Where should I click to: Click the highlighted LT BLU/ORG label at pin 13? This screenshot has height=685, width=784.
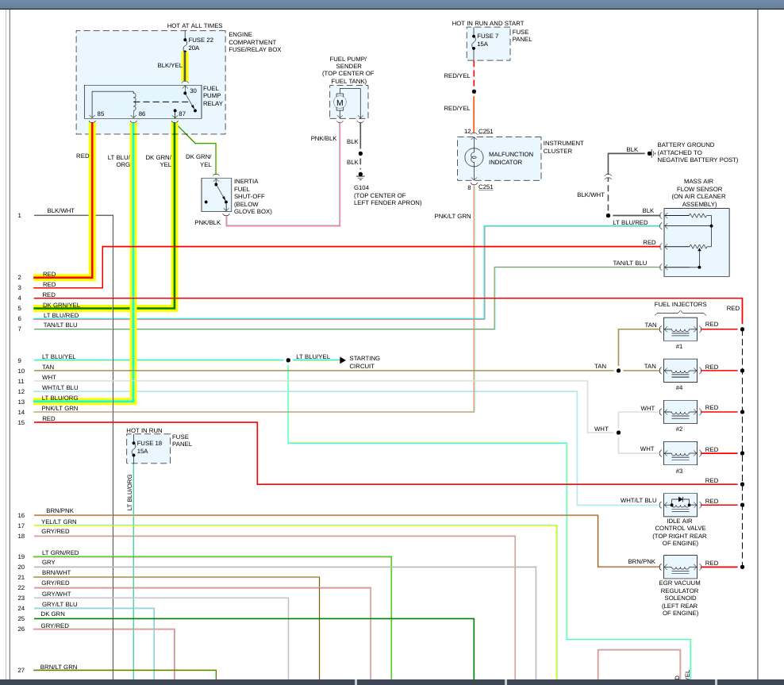click(x=60, y=398)
